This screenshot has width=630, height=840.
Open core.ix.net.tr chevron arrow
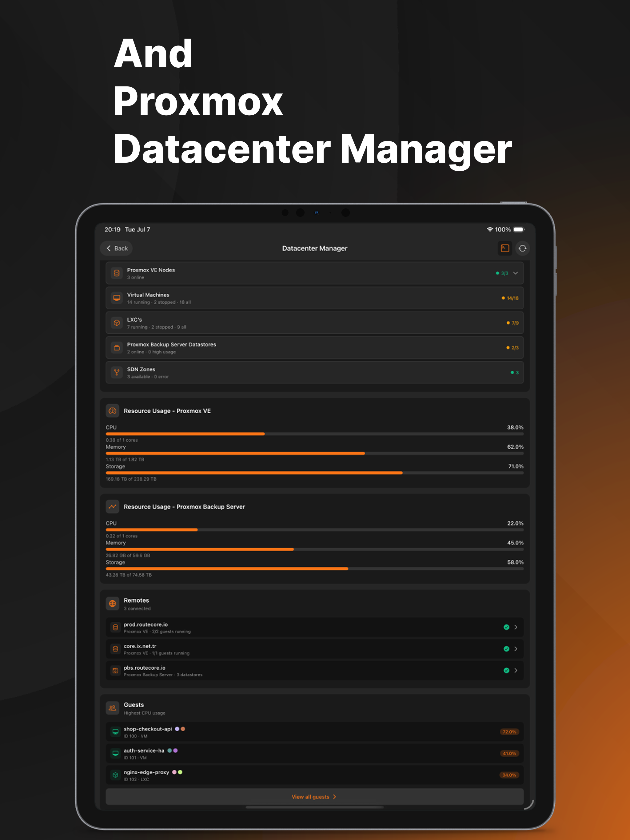click(516, 649)
